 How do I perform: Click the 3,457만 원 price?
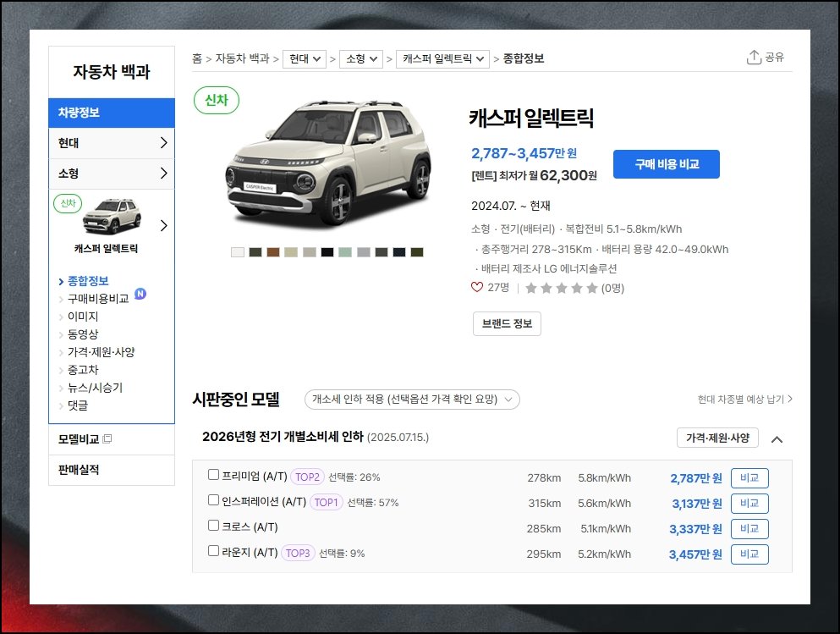[x=695, y=554]
